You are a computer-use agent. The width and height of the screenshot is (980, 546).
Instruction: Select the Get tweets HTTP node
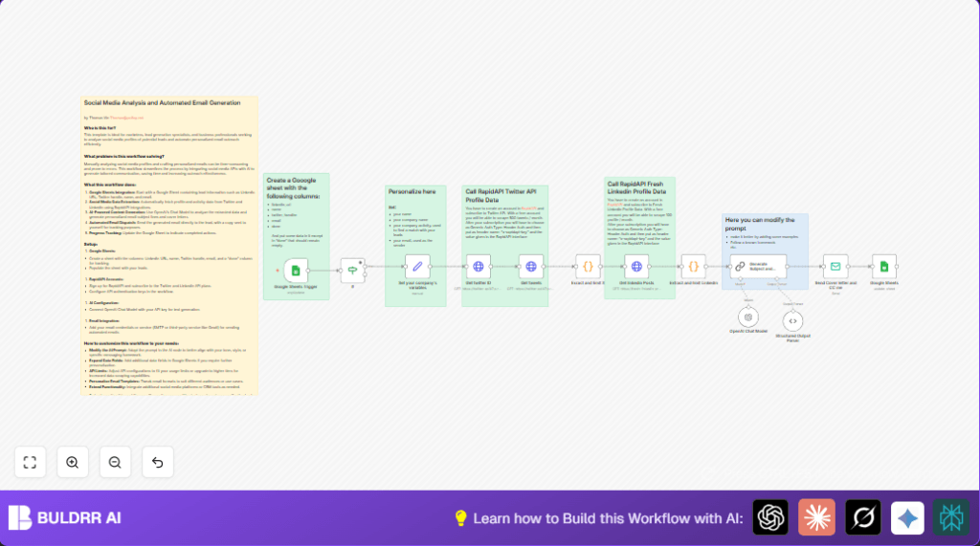[530, 267]
